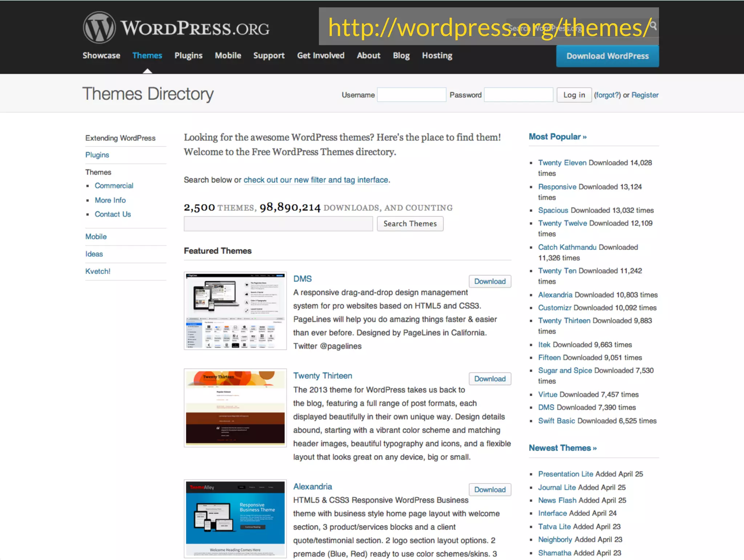Open Swift Basic in Most Popular
This screenshot has height=560, width=744.
click(557, 421)
